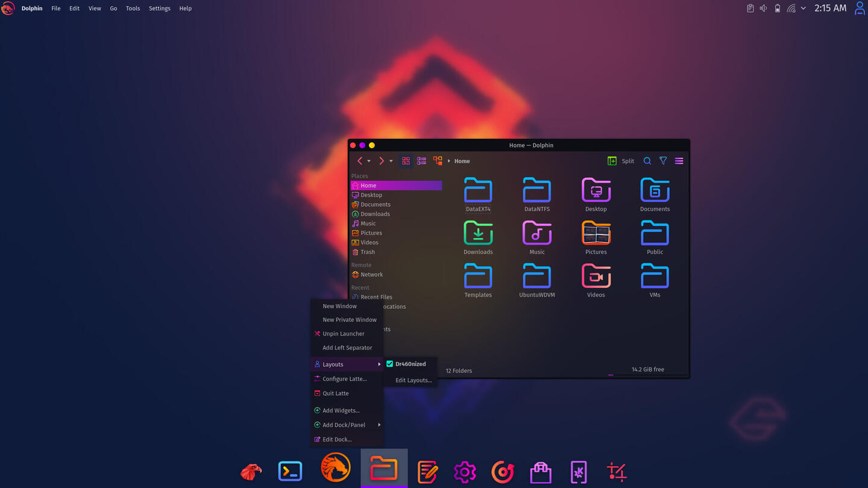Switch Dolphin to compact list view
868x488 pixels.
point(421,161)
